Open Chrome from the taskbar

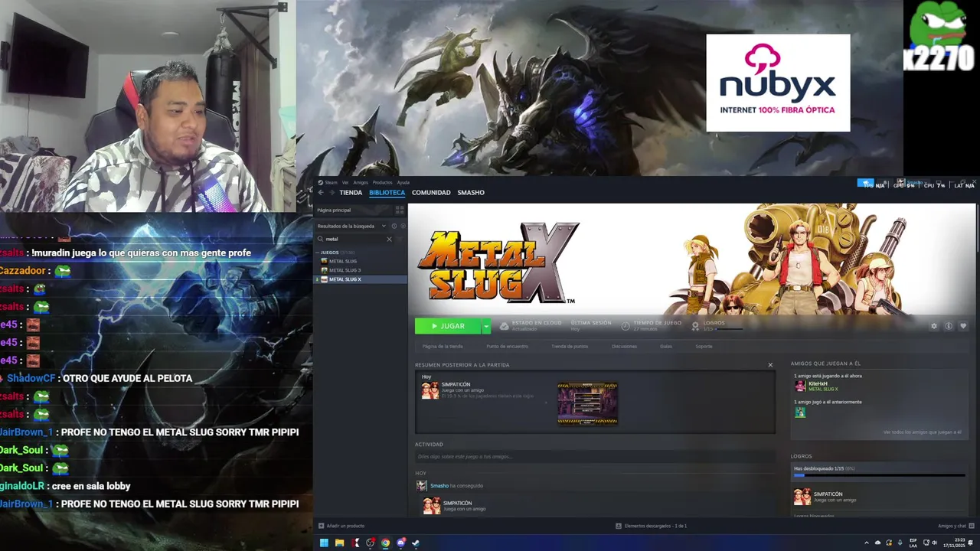pos(385,543)
